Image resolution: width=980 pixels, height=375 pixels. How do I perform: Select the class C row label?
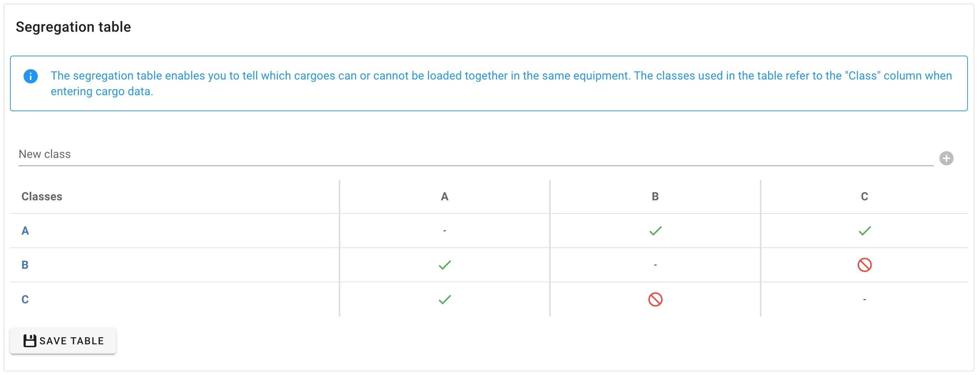coord(25,299)
